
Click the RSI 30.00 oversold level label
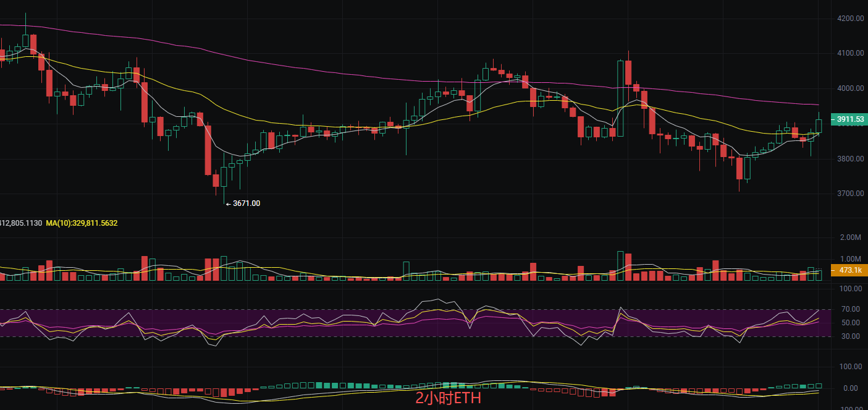pos(853,336)
